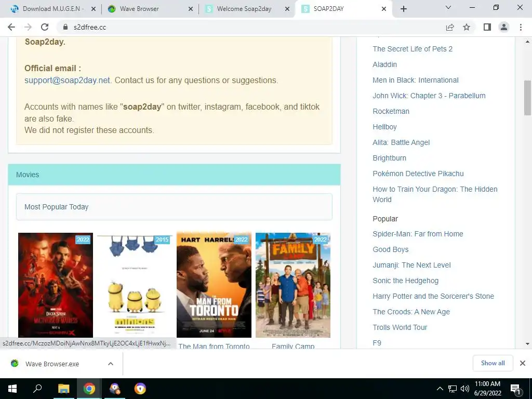The width and height of the screenshot is (532, 399).
Task: Open John Wick: Chapter 3 - Parabellum
Action: [429, 96]
